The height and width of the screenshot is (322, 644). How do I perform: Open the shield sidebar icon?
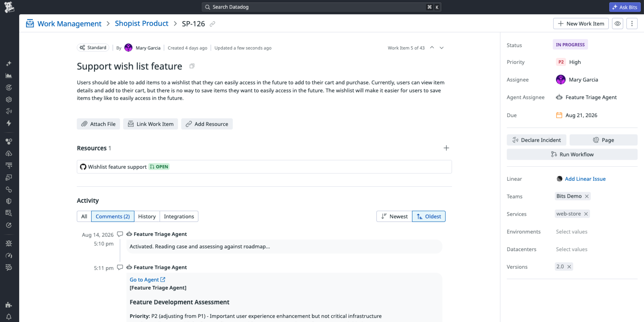coord(9,201)
